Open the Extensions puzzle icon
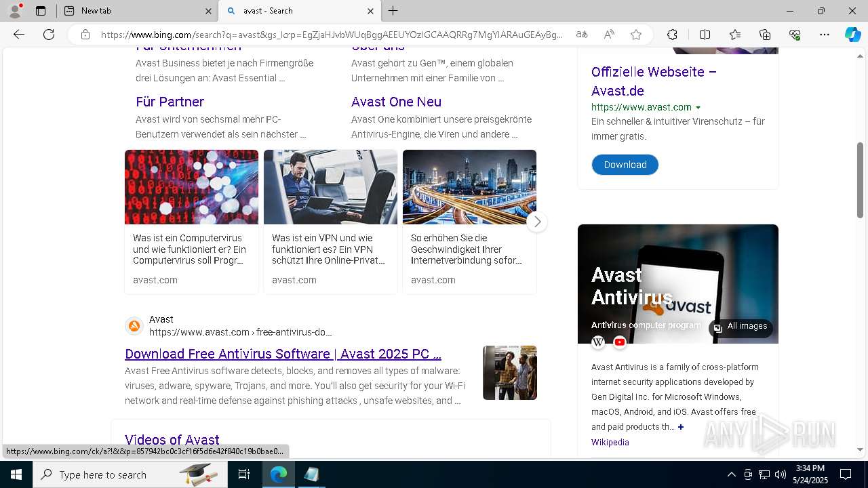This screenshot has width=868, height=488. pos(672,35)
